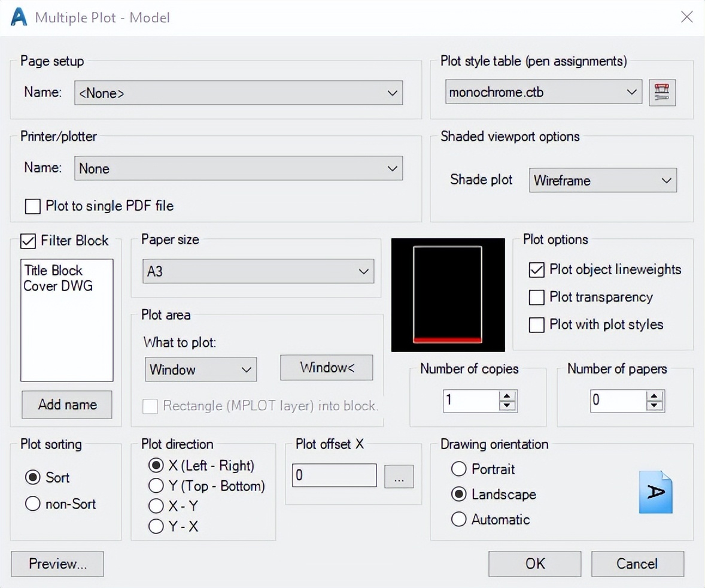This screenshot has height=588, width=705.
Task: Open the Paper size dropdown
Action: pyautogui.click(x=363, y=271)
